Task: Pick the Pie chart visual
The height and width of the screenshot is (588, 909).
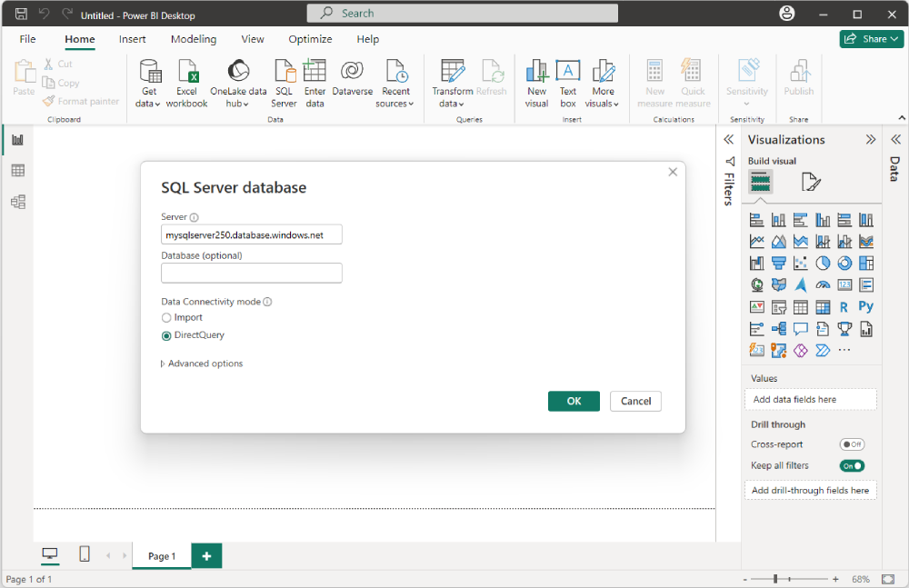Action: 823,264
